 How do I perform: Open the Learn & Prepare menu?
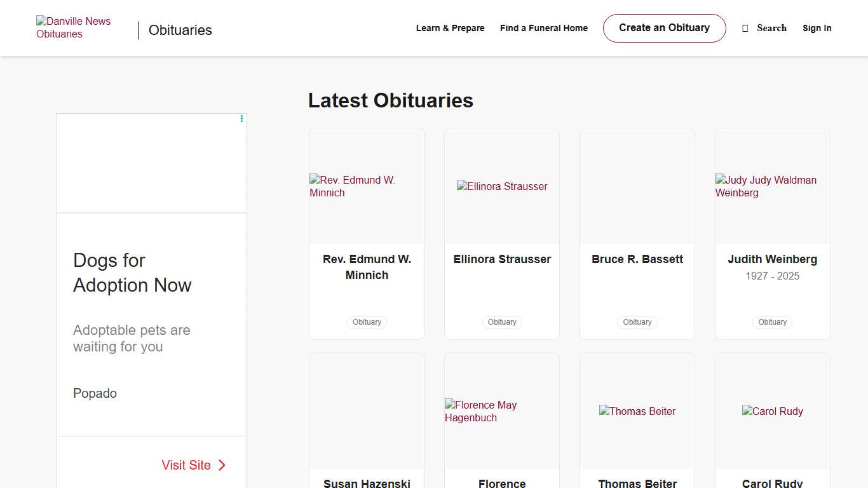(450, 29)
